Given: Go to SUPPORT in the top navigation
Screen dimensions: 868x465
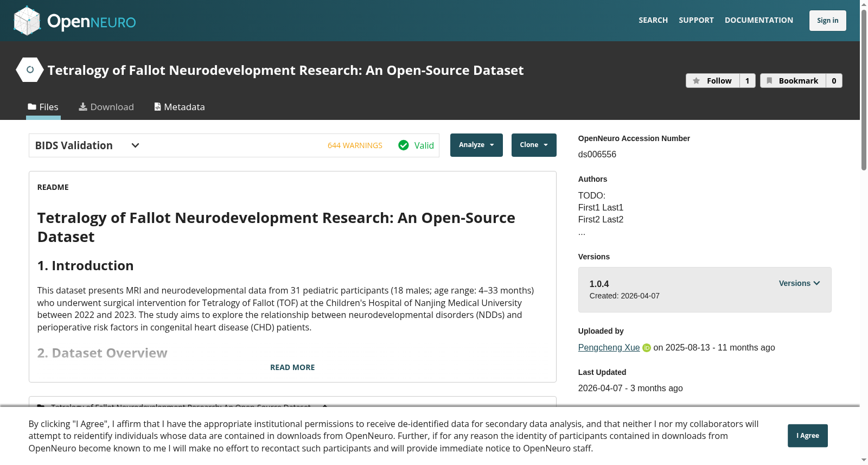Looking at the screenshot, I should coord(696,20).
